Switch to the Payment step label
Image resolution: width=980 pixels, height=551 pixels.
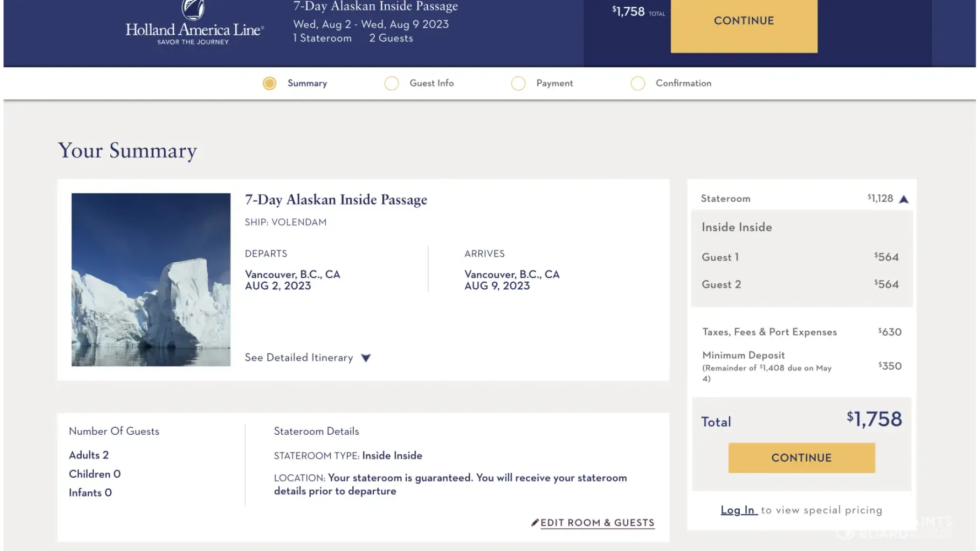[554, 83]
